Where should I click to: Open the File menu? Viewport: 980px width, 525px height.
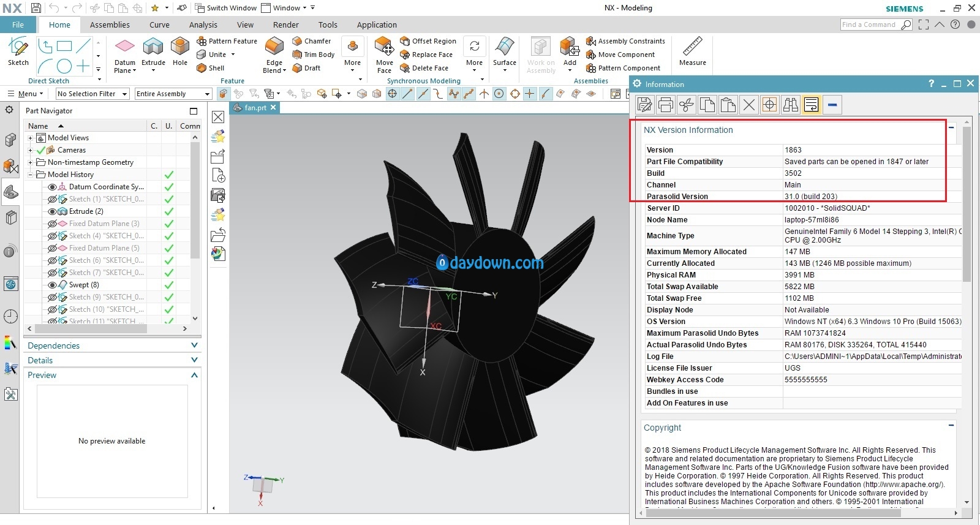tap(18, 25)
